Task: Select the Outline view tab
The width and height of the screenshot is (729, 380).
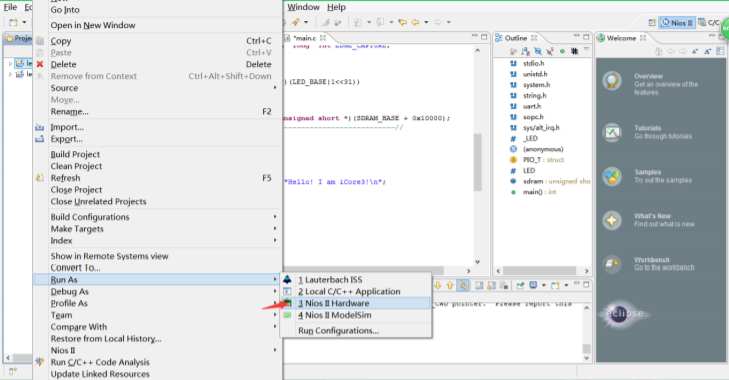Action: (x=515, y=38)
